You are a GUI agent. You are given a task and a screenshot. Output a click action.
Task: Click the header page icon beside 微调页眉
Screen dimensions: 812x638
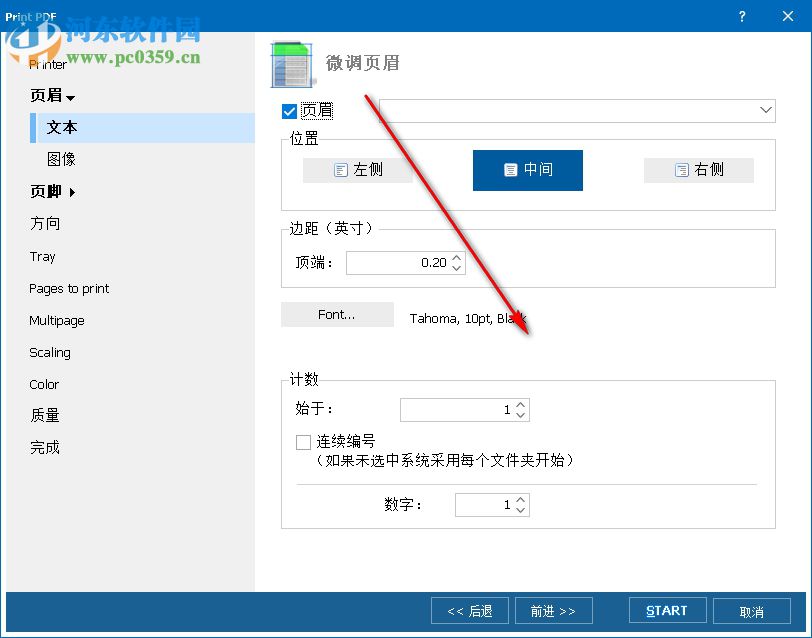pyautogui.click(x=291, y=63)
